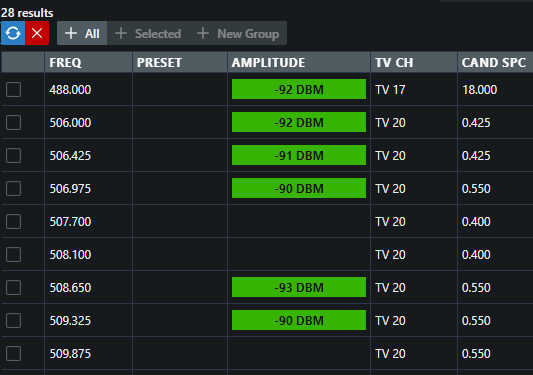Sort by the PRESET column header
The height and width of the screenshot is (375, 533).
tap(180, 63)
